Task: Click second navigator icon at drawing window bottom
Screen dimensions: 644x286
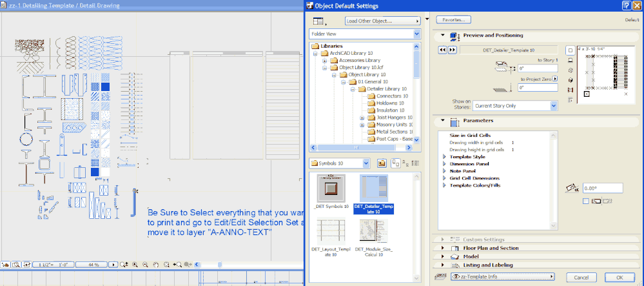Action: tap(16, 265)
